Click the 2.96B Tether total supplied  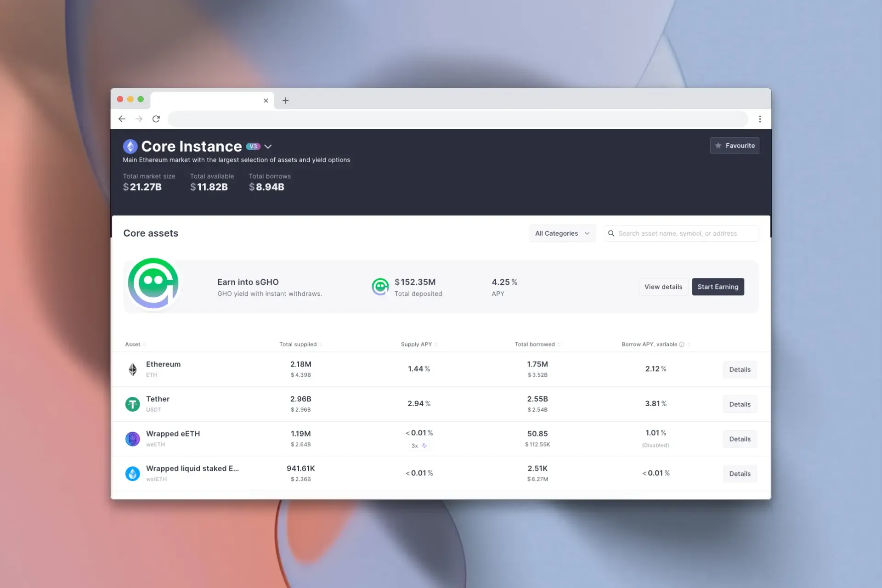(301, 399)
